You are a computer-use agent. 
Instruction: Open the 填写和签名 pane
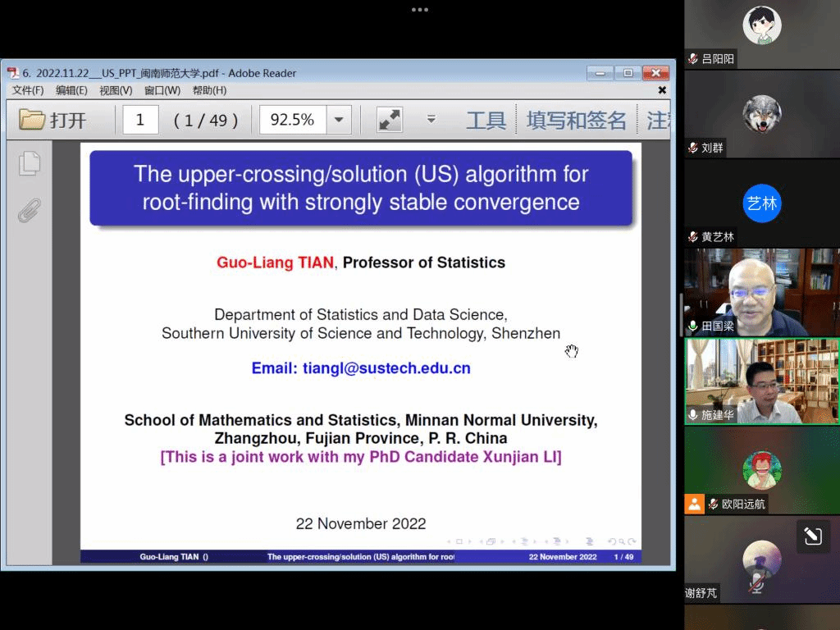[x=576, y=121]
